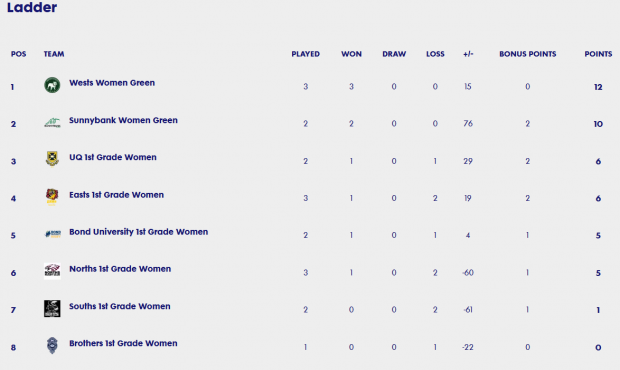Select the Brothers 1st Grade Women name
Image resolution: width=620 pixels, height=370 pixels.
click(x=123, y=343)
